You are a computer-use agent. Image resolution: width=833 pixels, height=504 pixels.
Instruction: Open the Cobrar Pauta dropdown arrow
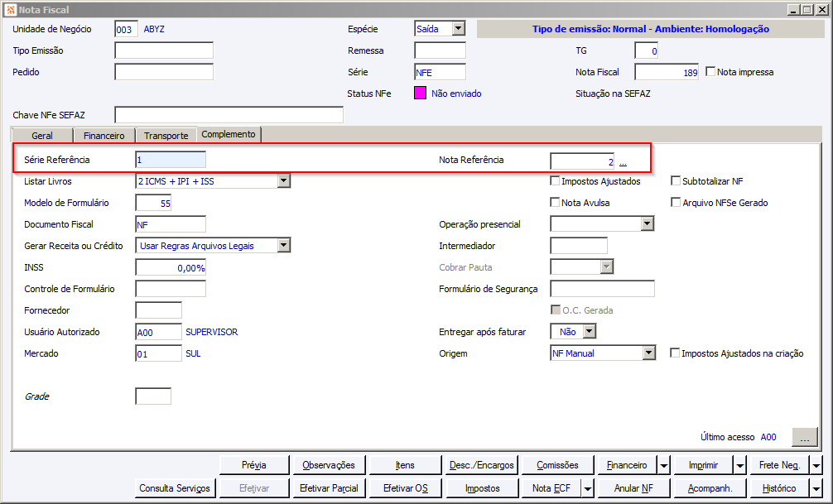[x=607, y=266]
